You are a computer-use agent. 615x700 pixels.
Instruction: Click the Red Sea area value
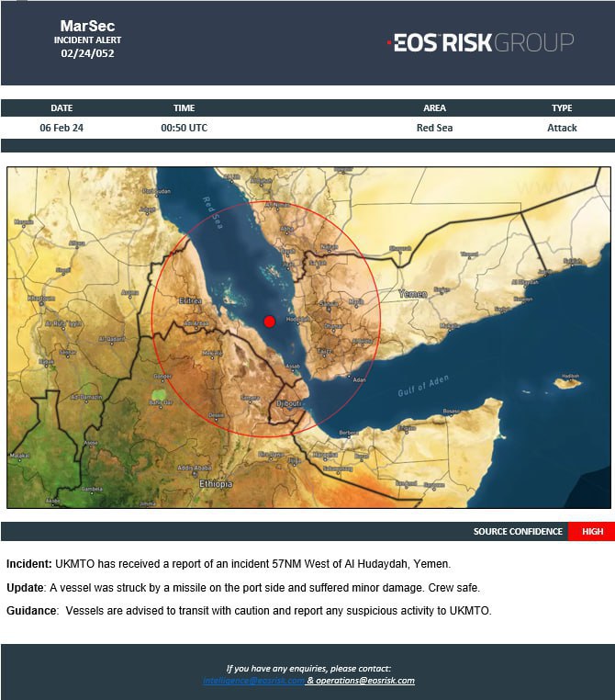pyautogui.click(x=434, y=128)
